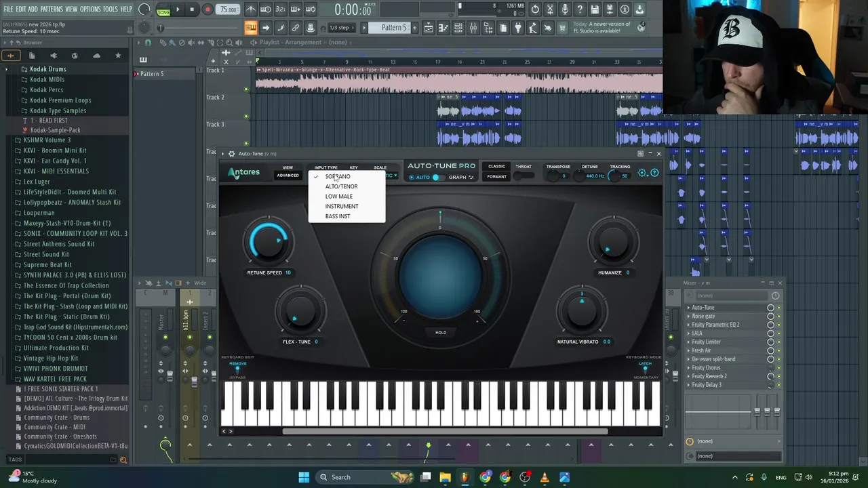The height and width of the screenshot is (488, 868).
Task: Click the export download icon top right
Action: pyautogui.click(x=639, y=9)
